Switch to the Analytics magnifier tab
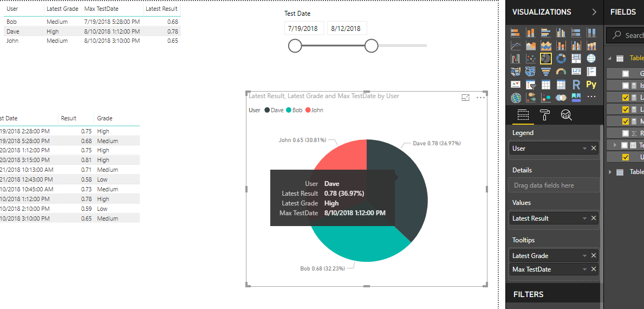644x309 pixels. pyautogui.click(x=567, y=115)
